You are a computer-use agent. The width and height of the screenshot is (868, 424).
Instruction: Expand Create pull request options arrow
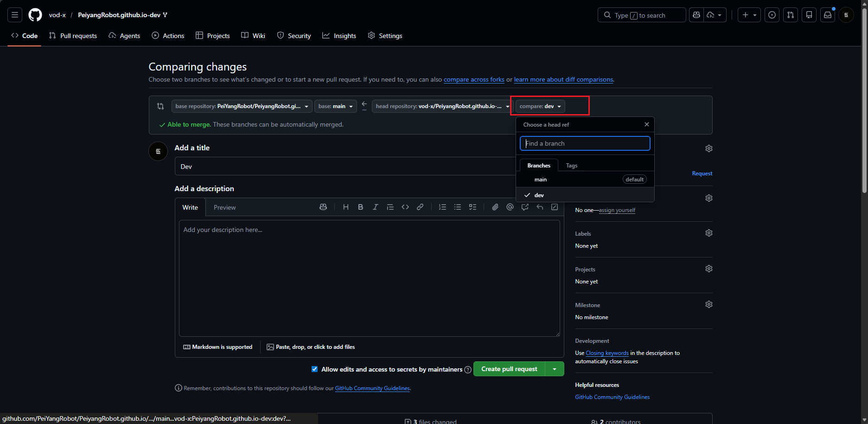pyautogui.click(x=555, y=369)
